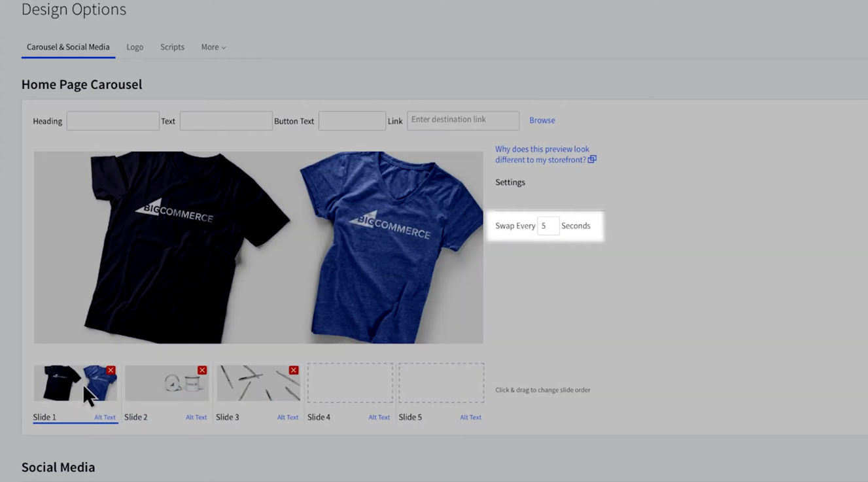Select the Slide 3 pens thumbnail
This screenshot has height=482, width=868.
255,384
